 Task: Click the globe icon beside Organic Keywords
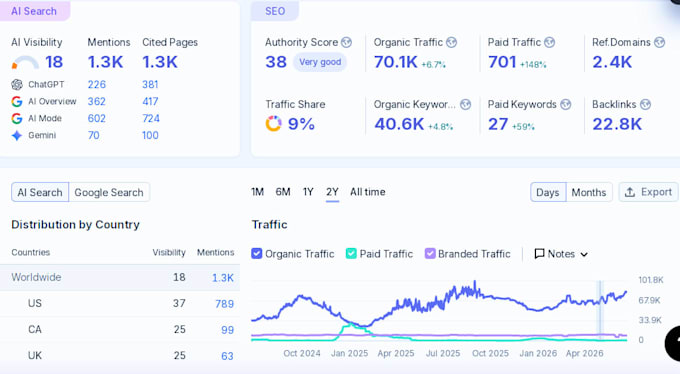[x=465, y=104]
